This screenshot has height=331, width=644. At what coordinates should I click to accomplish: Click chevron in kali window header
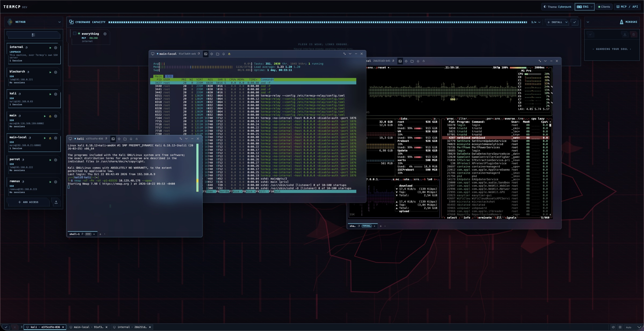tap(186, 139)
